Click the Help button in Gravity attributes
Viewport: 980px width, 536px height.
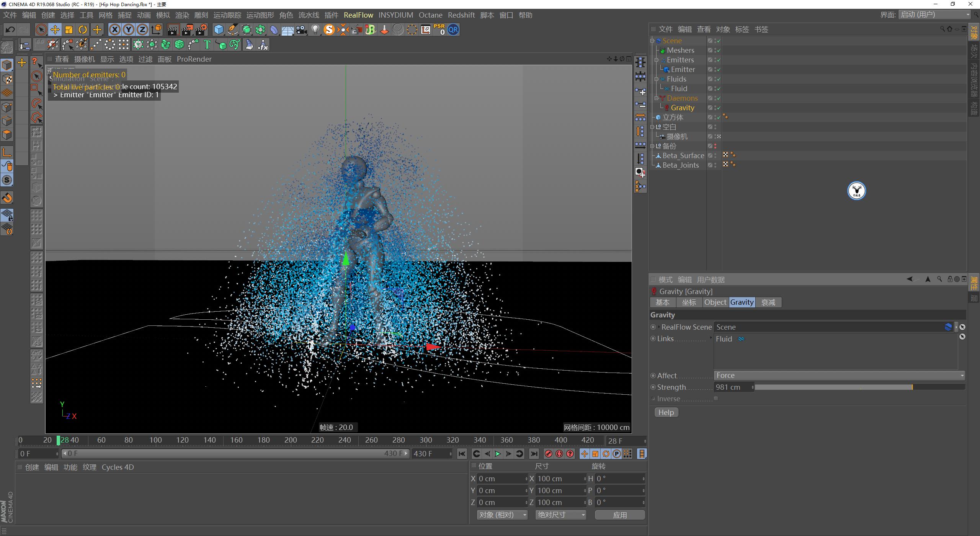pyautogui.click(x=666, y=412)
